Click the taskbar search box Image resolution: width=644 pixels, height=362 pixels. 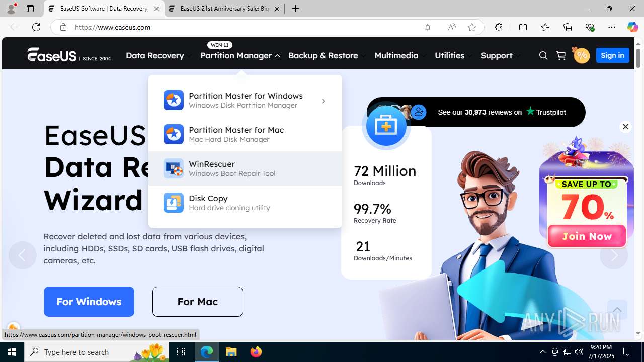(97, 352)
